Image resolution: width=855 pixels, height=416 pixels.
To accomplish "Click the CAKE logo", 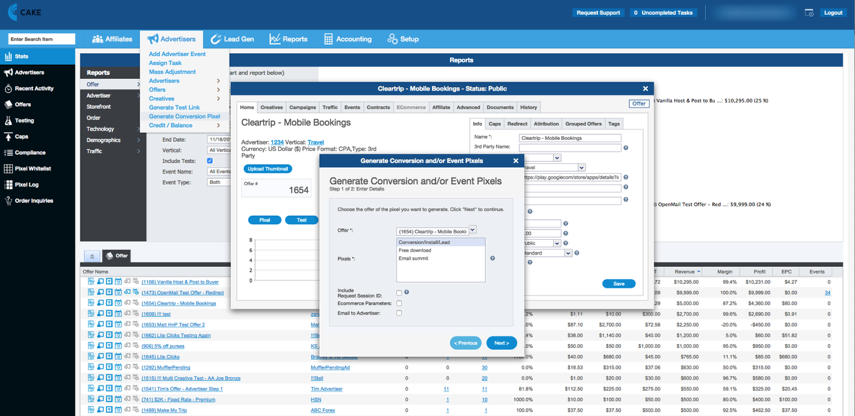I will coord(24,13).
